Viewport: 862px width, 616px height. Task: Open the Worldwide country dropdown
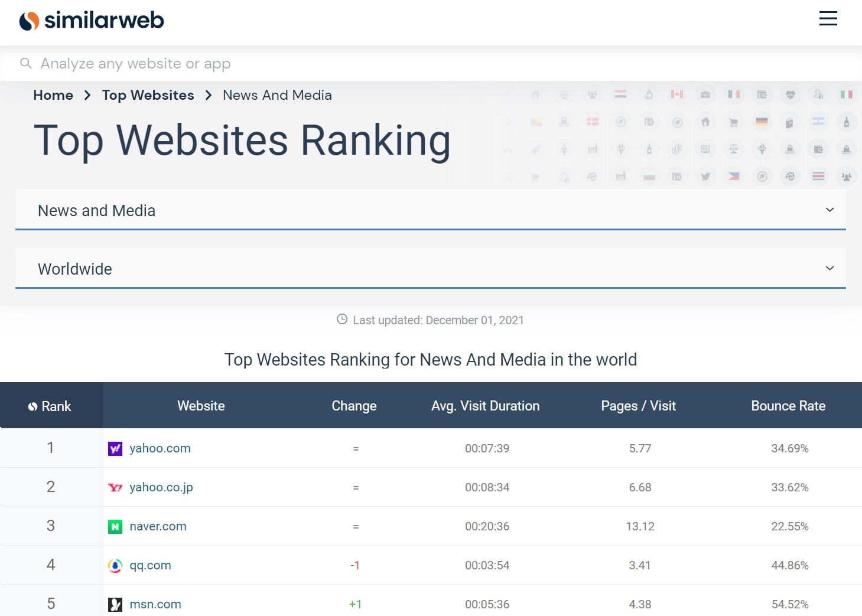point(431,269)
